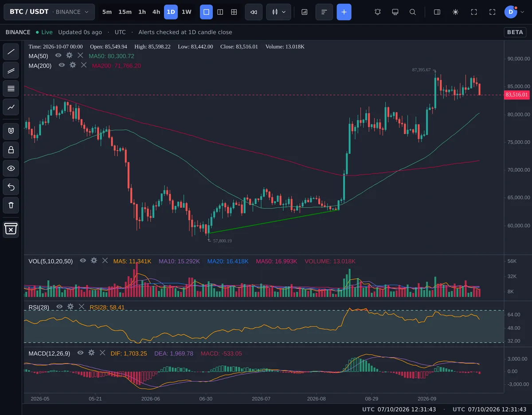This screenshot has width=532, height=415.
Task: Click the blue plus add button
Action: click(x=344, y=12)
